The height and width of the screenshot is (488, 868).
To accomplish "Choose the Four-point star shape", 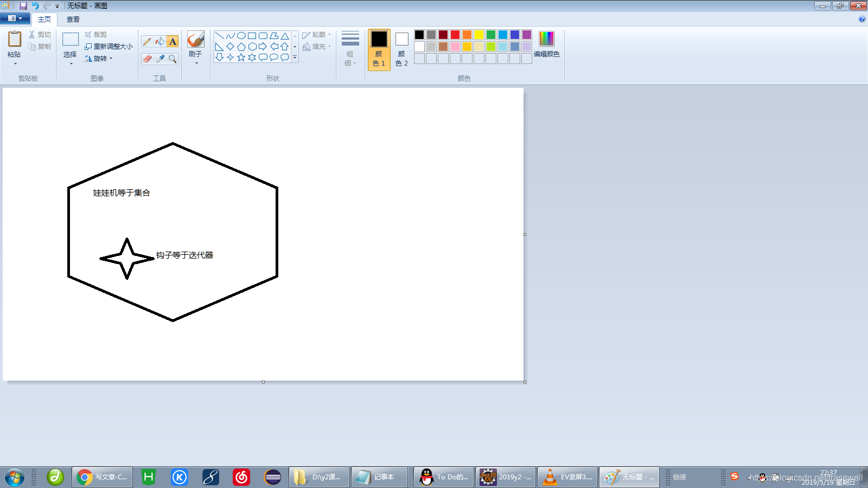I will click(231, 57).
